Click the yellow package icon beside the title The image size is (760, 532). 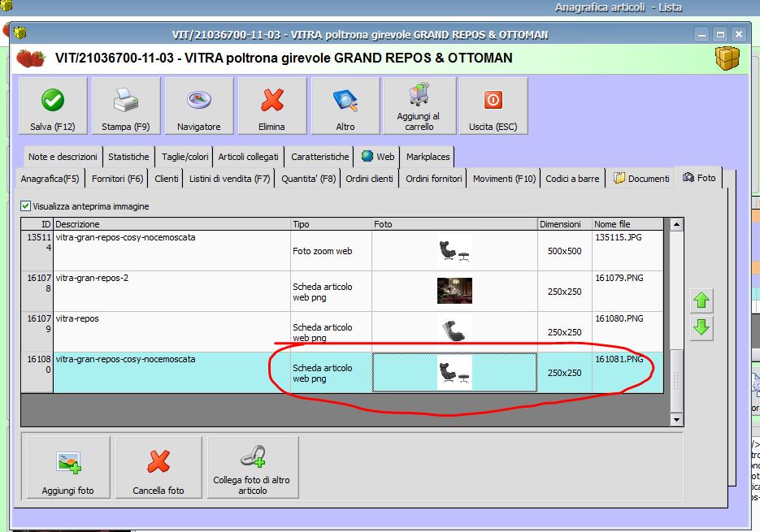[x=727, y=58]
